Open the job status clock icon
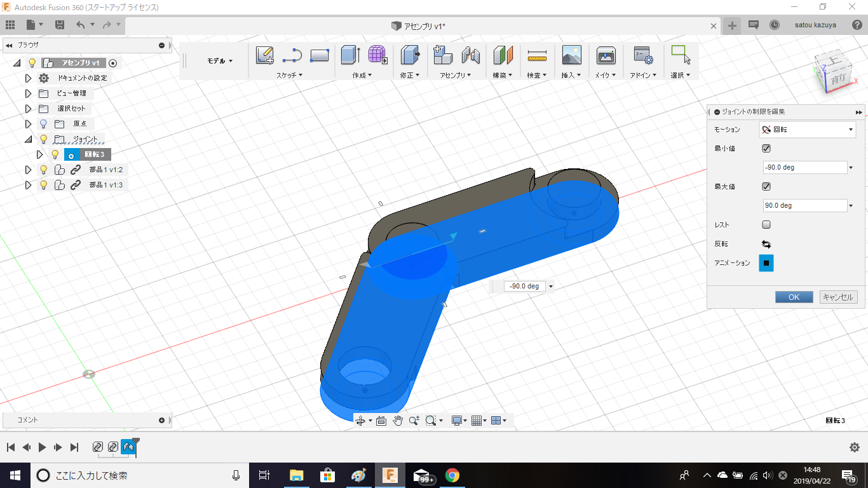This screenshot has height=488, width=868. click(775, 25)
